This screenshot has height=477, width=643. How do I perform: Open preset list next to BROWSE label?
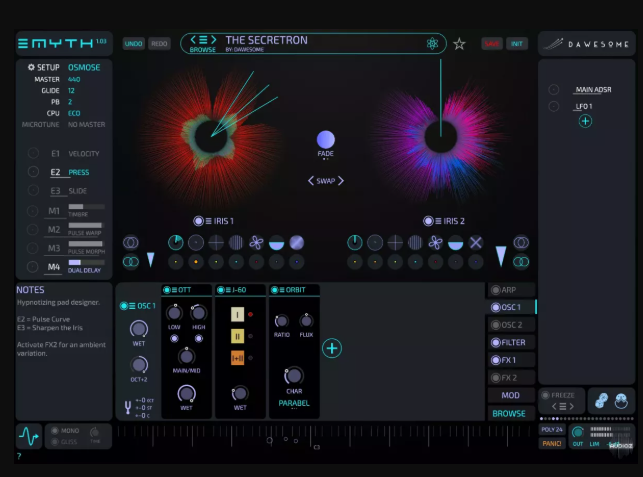click(x=203, y=40)
